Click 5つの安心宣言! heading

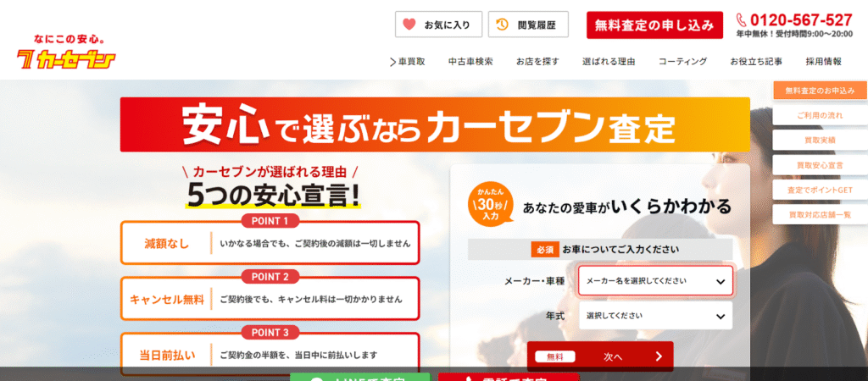coord(273,194)
